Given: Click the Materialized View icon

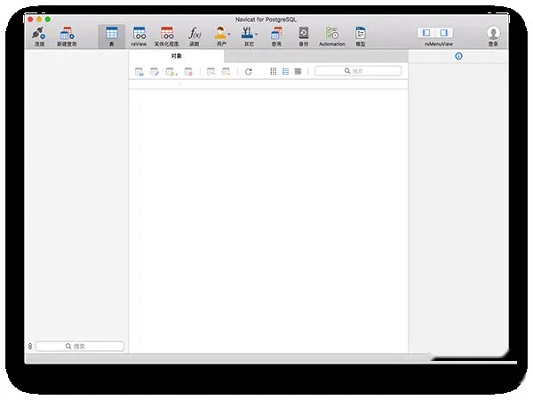Looking at the screenshot, I should [x=167, y=33].
